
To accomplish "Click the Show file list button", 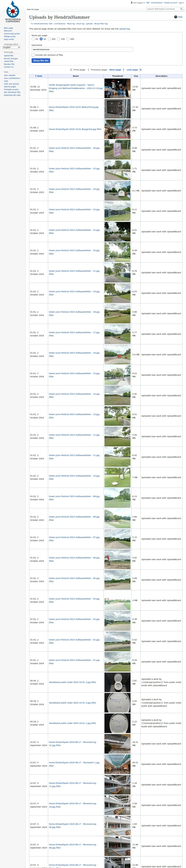I will point(41,61).
